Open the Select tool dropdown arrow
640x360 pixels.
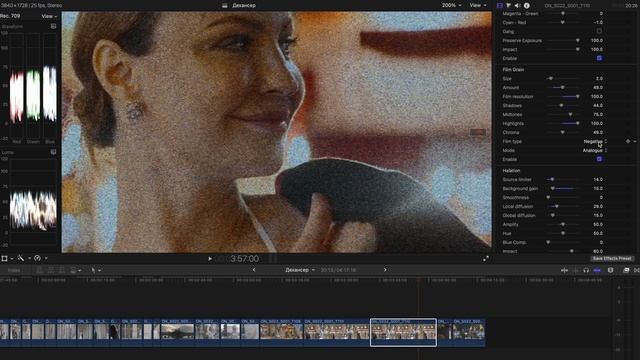pyautogui.click(x=100, y=270)
